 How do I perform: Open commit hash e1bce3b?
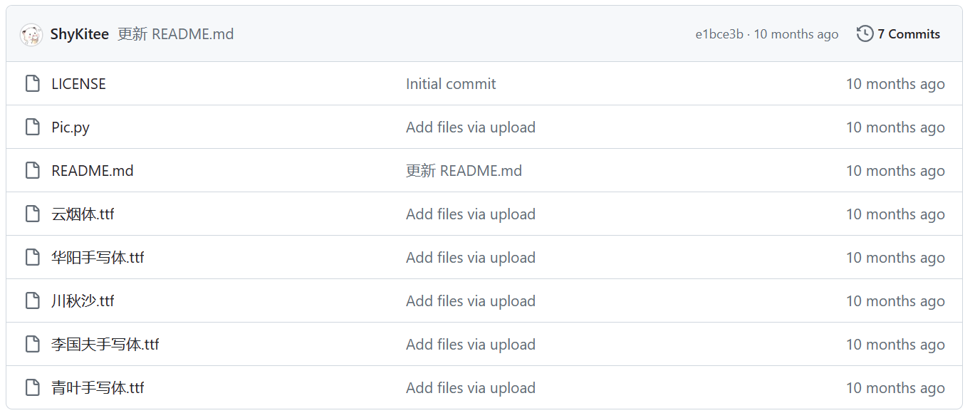point(719,34)
